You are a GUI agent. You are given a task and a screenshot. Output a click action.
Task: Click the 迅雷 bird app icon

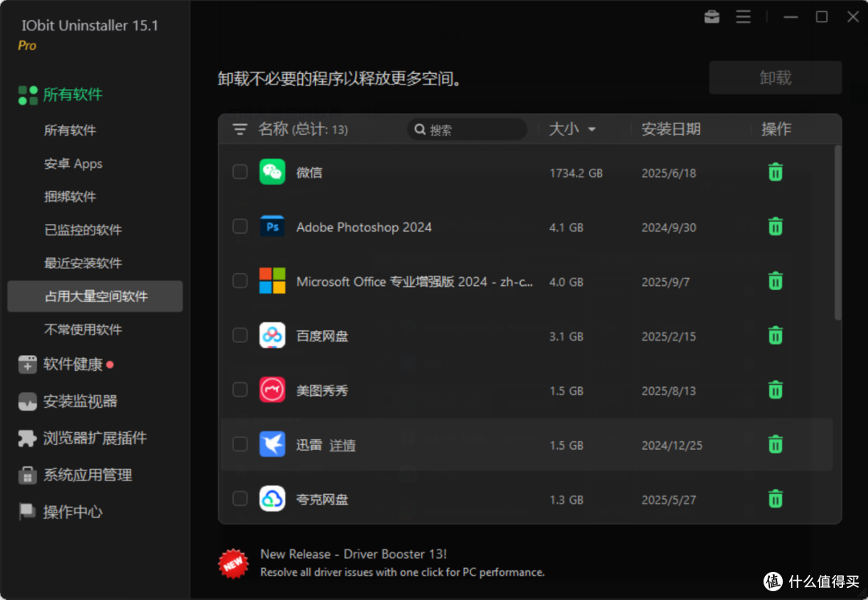[x=272, y=444]
